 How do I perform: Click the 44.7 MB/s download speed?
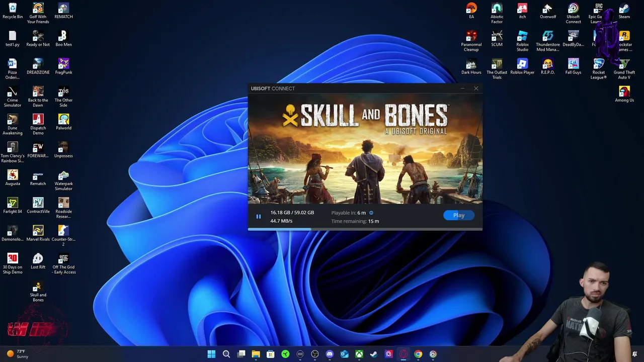click(x=281, y=221)
